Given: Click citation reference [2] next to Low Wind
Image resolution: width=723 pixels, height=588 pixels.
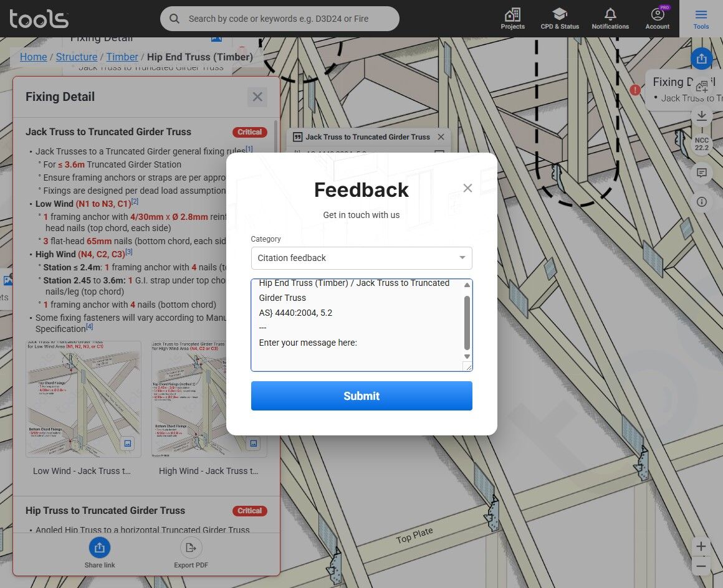Looking at the screenshot, I should (x=135, y=201).
